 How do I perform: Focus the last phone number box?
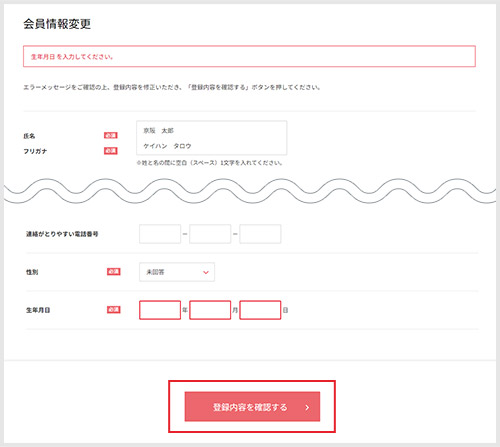pos(260,234)
